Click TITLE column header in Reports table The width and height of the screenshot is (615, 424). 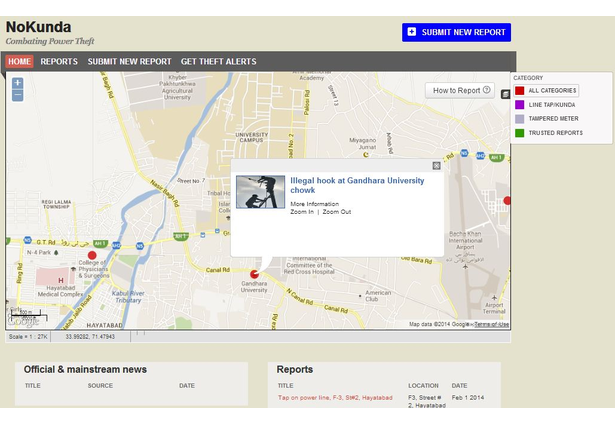coord(285,386)
